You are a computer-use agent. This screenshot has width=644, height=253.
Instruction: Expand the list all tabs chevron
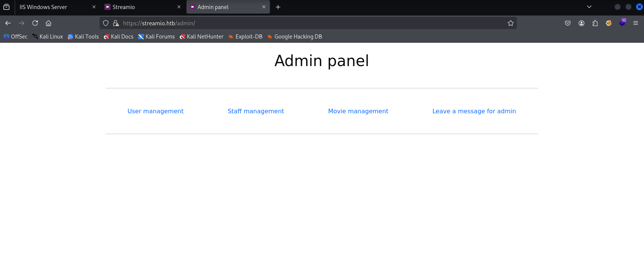pos(589,7)
